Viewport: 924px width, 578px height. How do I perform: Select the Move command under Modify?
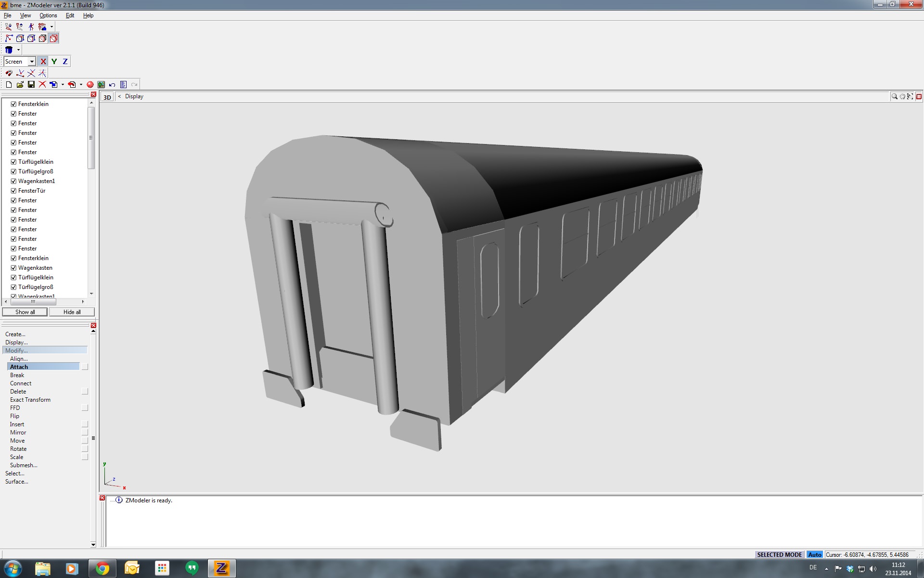point(17,441)
